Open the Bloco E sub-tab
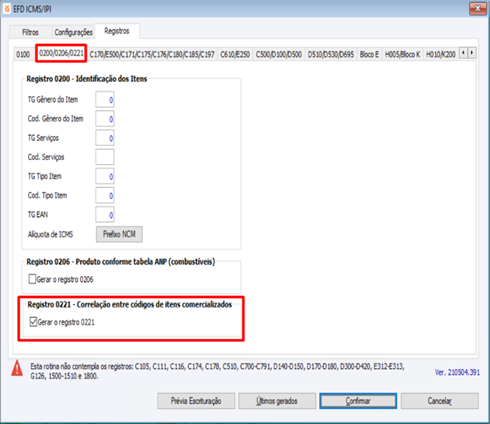 [369, 54]
